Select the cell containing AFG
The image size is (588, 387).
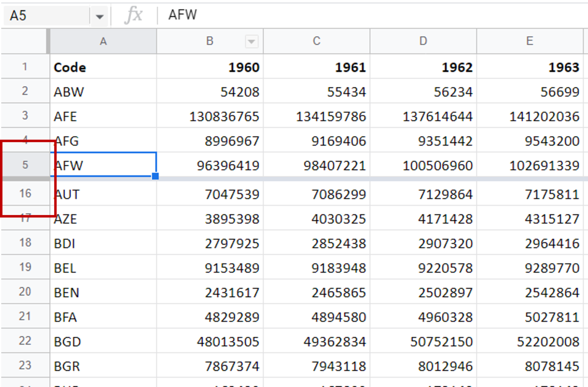pos(103,141)
